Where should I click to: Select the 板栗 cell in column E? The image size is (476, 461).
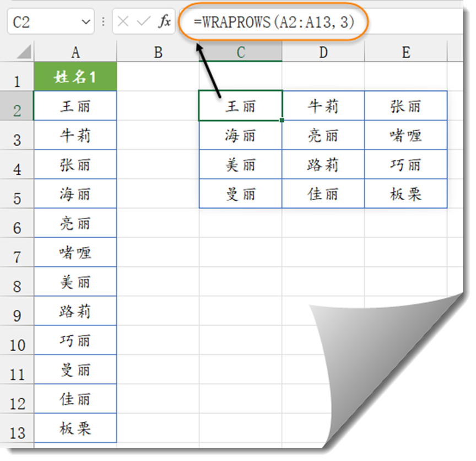point(405,194)
